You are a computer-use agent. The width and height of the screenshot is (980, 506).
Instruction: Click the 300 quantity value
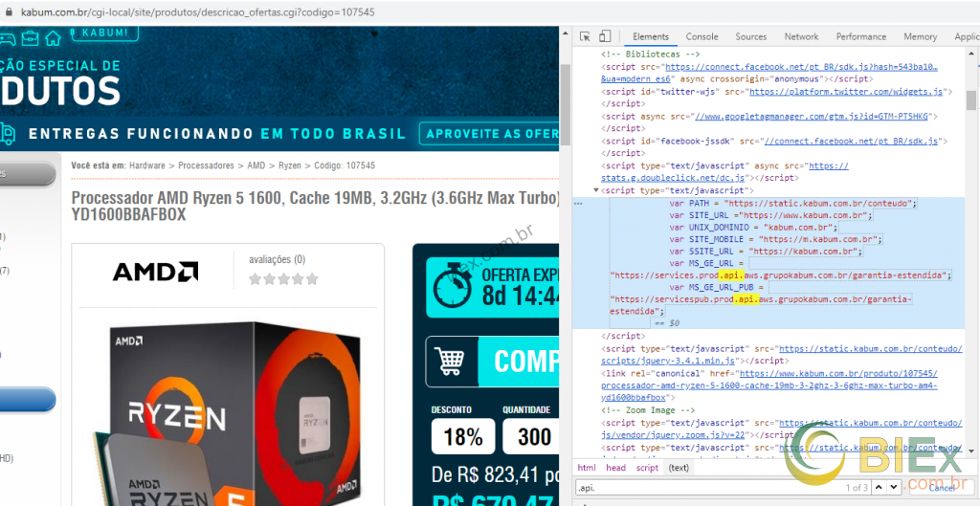[530, 436]
